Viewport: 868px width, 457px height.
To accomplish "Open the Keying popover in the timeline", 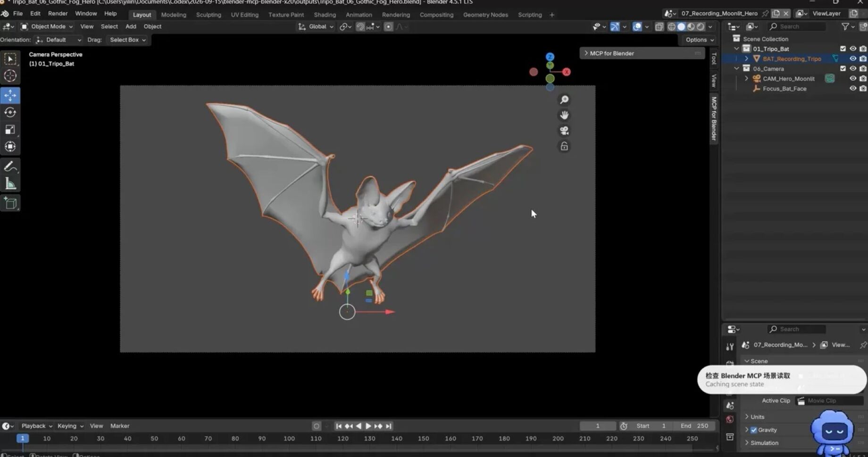I will click(70, 426).
